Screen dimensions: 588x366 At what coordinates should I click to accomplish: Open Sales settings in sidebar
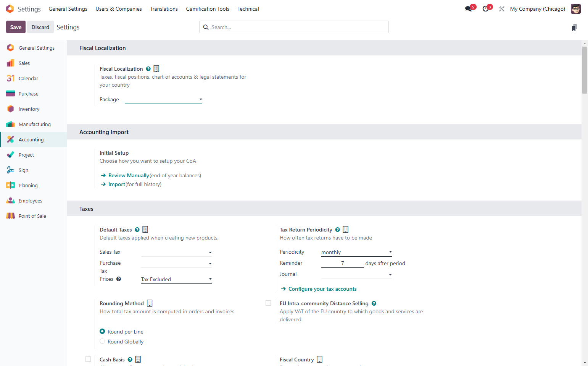pos(34,63)
